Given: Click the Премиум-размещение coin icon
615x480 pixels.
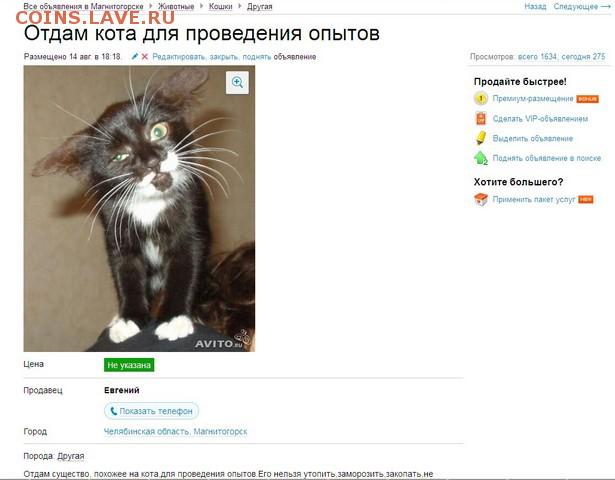Looking at the screenshot, I should (480, 98).
